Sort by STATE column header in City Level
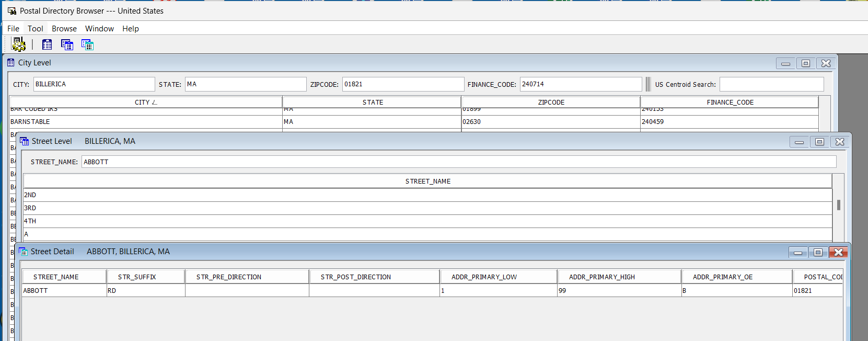868x341 pixels. (x=372, y=102)
